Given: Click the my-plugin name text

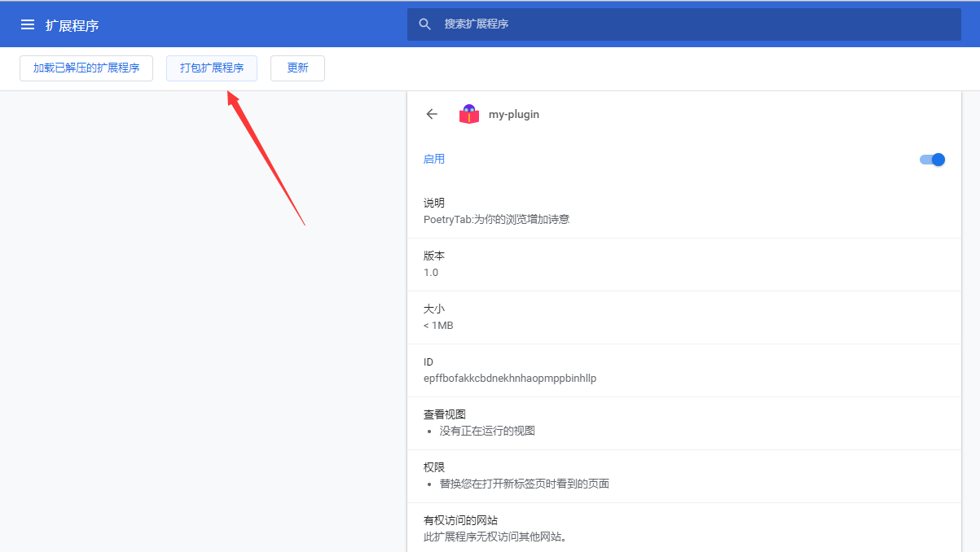Looking at the screenshot, I should [514, 115].
